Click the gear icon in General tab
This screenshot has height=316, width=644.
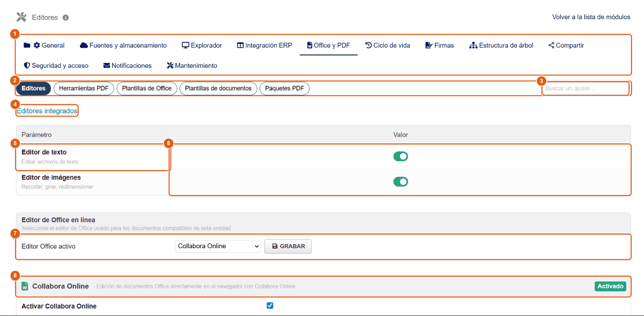tap(37, 45)
